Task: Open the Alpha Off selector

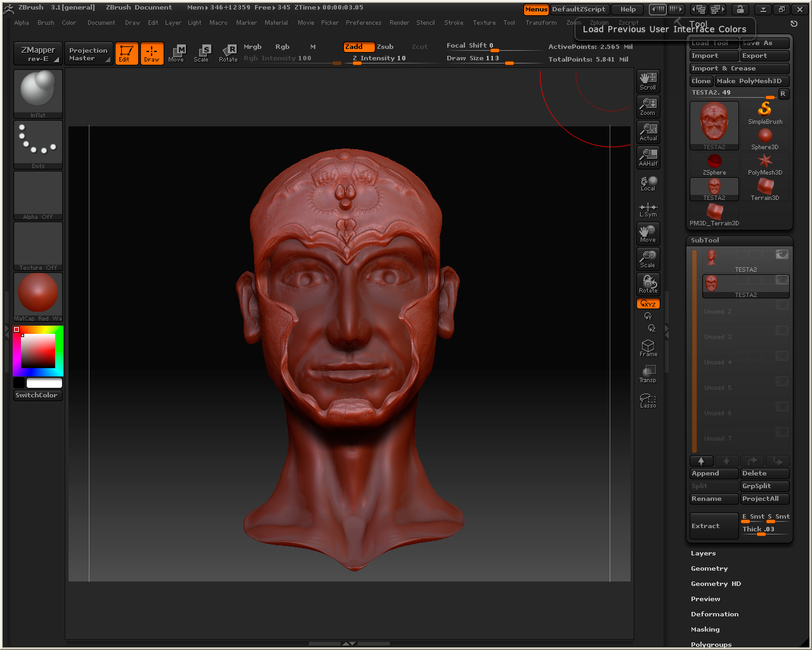Action: [x=38, y=196]
